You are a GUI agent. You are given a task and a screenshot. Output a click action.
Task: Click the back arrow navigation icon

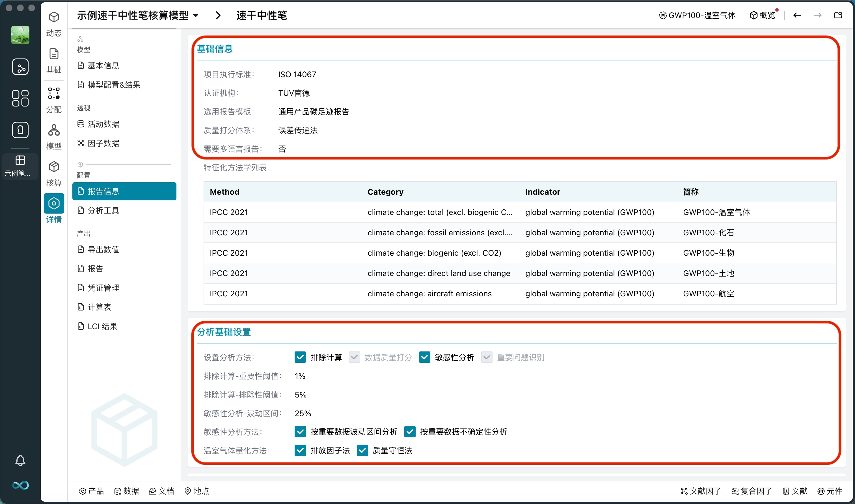coord(797,15)
